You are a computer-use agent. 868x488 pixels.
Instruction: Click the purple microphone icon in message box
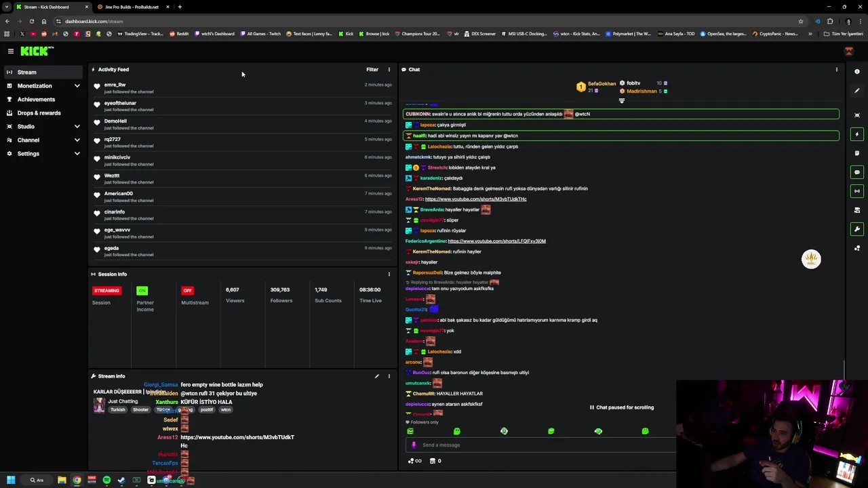point(414,445)
